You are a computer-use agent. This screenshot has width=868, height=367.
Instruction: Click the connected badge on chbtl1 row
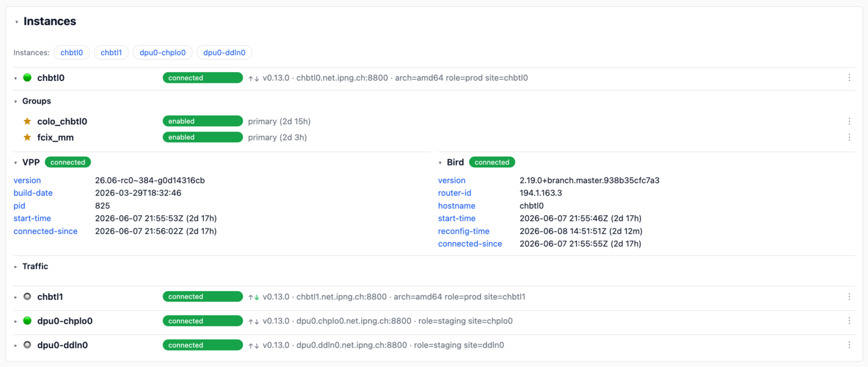(203, 297)
